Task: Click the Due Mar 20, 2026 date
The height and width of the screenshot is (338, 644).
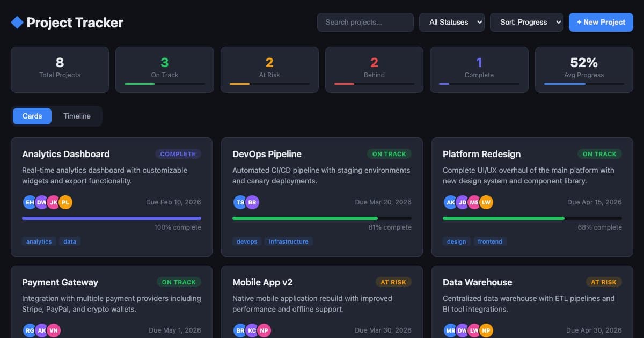Action: pos(383,202)
